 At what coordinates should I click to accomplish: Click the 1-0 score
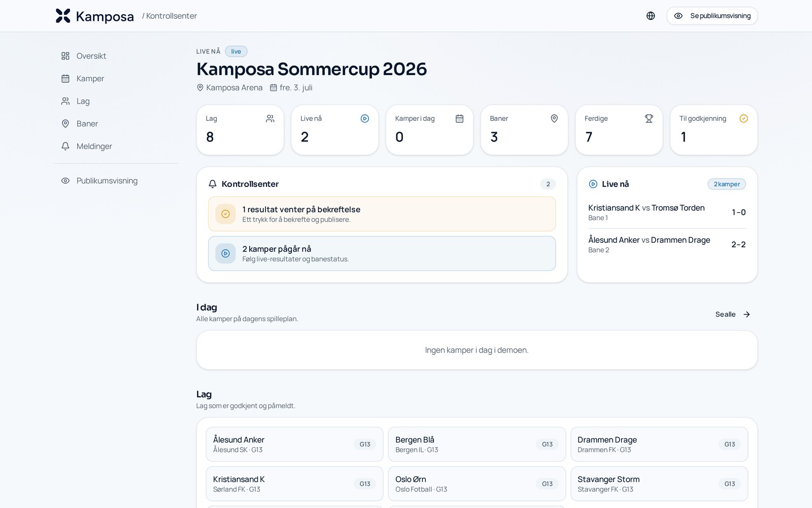pyautogui.click(x=738, y=212)
